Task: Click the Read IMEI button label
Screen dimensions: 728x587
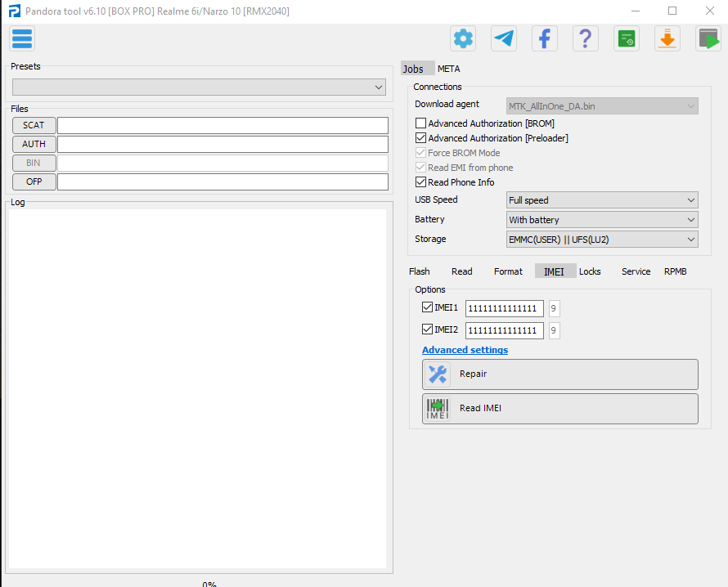Action: pos(480,408)
